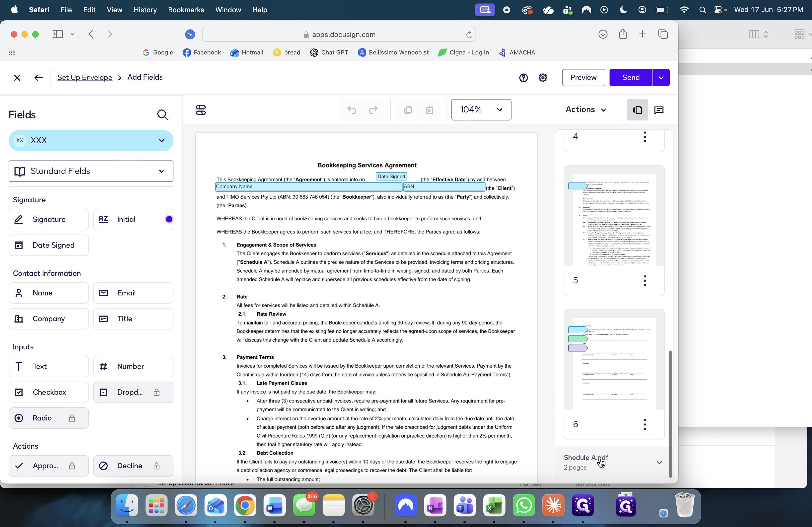Open the Safari Bookmarks menu

(x=186, y=10)
